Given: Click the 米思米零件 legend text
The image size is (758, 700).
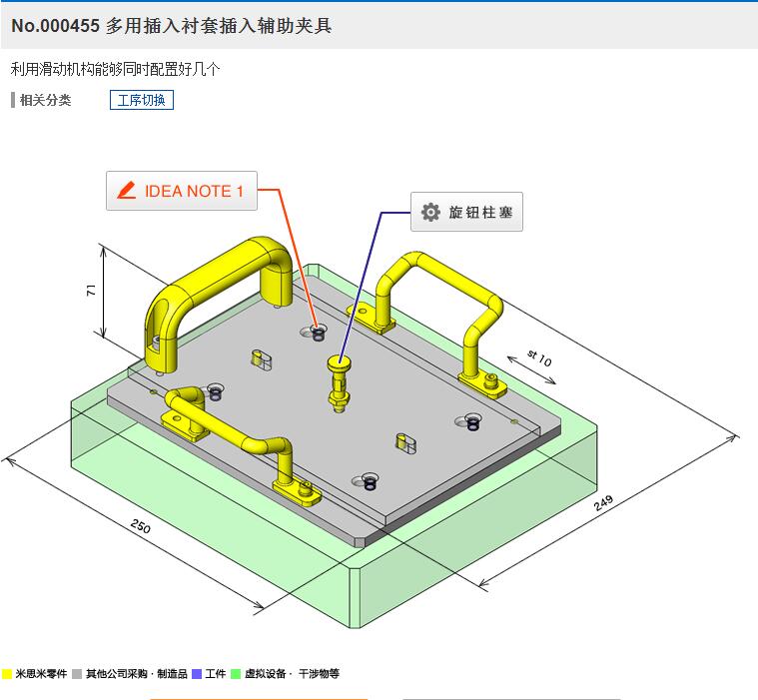Looking at the screenshot, I should (41, 673).
